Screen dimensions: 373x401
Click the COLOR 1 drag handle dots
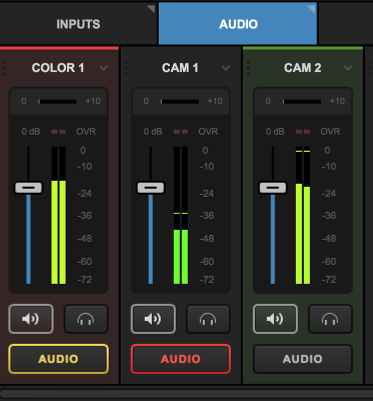click(4, 68)
